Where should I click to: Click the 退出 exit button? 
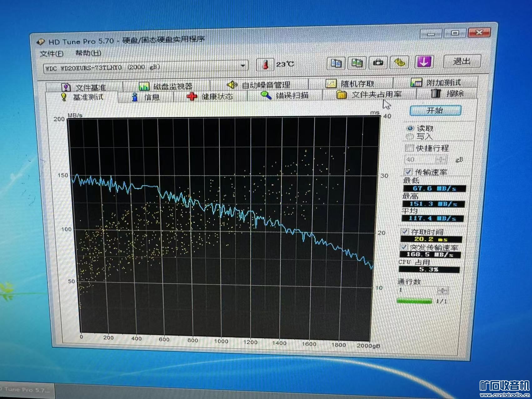tap(461, 61)
